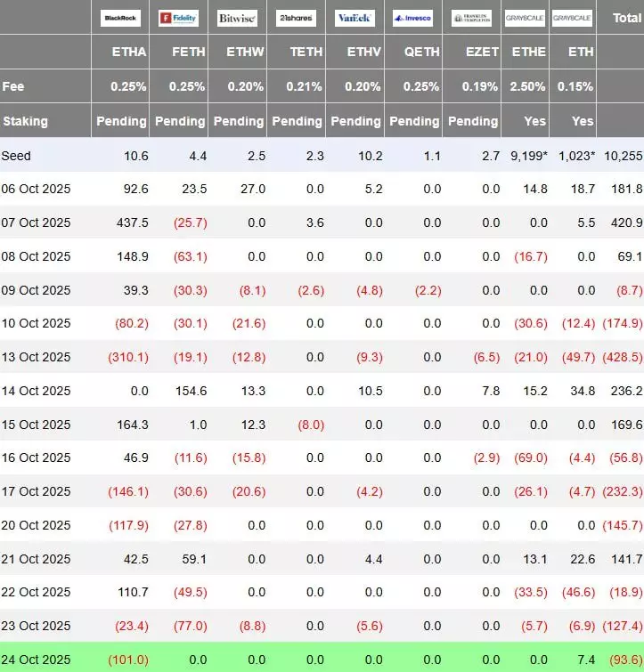Click the 21shares logo
644x672 pixels.
(x=296, y=18)
